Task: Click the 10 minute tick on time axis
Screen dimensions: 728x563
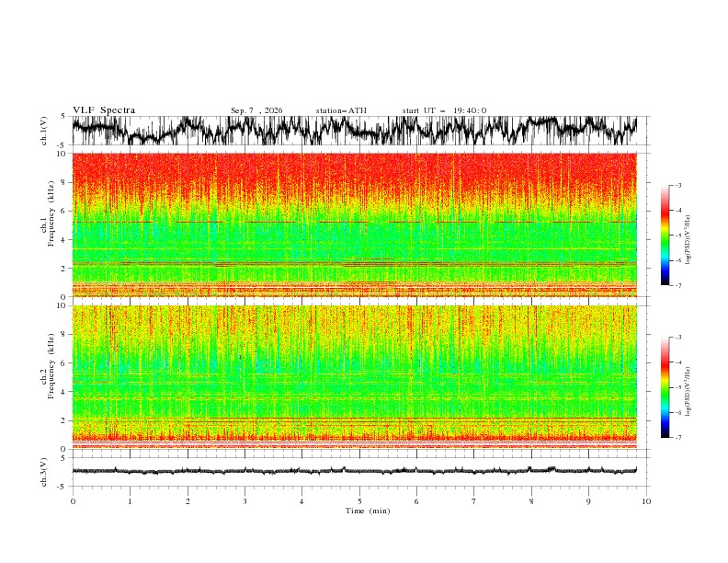Action: click(x=646, y=501)
